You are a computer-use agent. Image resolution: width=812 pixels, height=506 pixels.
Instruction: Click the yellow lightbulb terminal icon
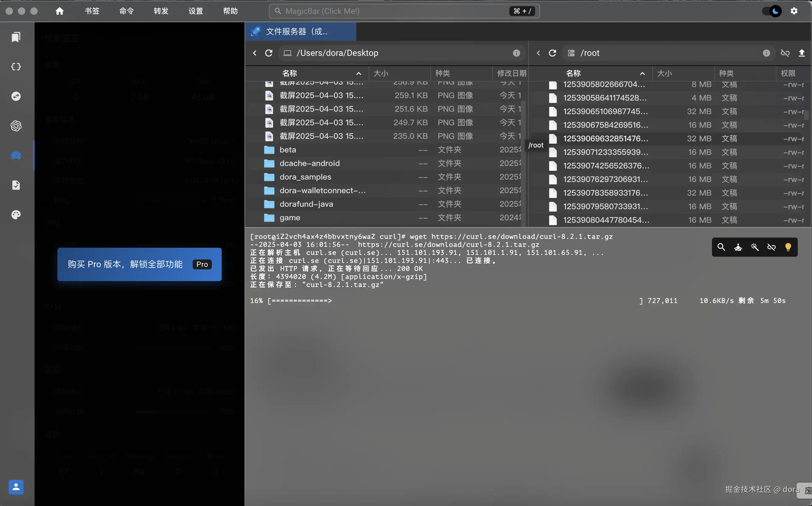tap(788, 247)
